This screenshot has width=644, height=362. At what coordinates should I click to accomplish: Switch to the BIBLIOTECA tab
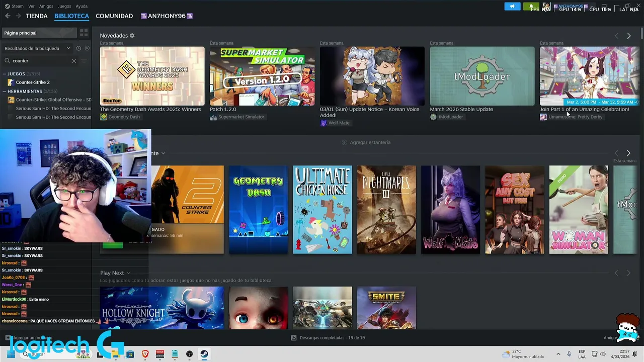click(x=71, y=16)
